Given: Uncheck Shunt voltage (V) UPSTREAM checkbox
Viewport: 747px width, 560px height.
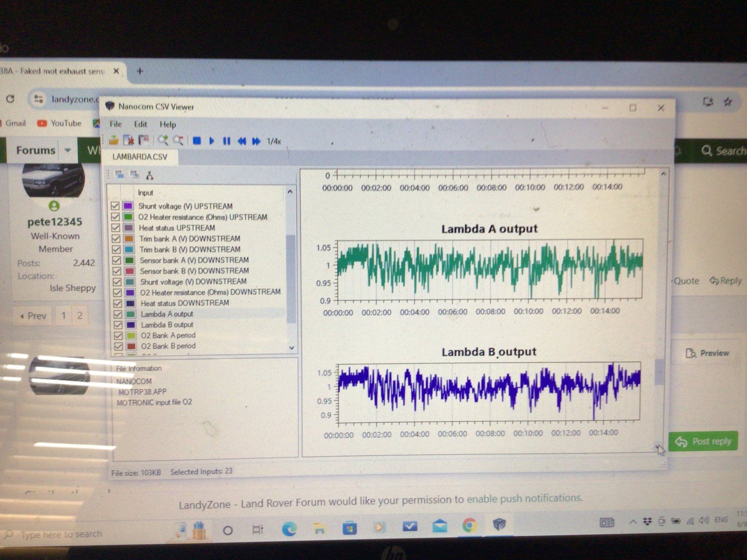Looking at the screenshot, I should point(115,206).
